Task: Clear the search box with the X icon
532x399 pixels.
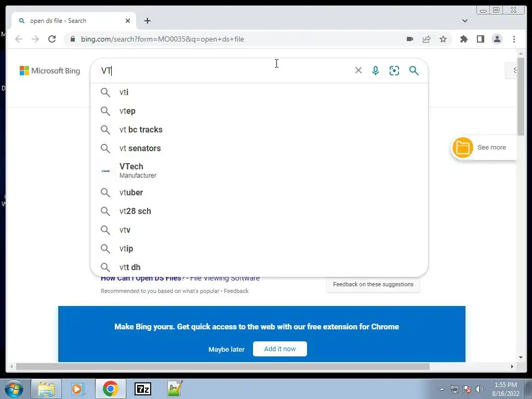Action: [358, 70]
